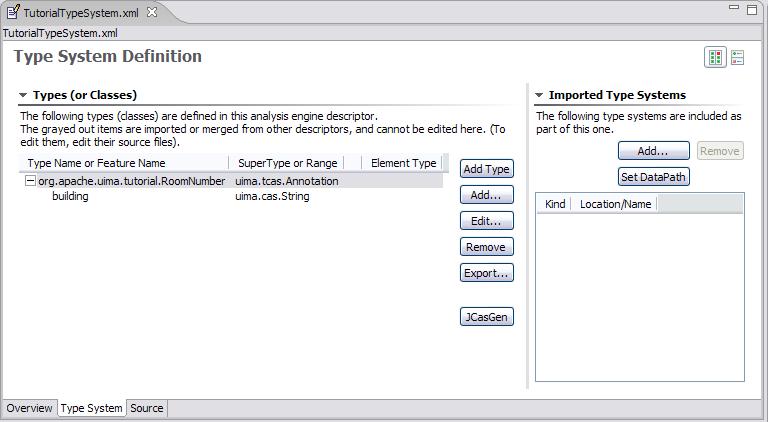Collapse the Types (or Classes) section

click(23, 96)
